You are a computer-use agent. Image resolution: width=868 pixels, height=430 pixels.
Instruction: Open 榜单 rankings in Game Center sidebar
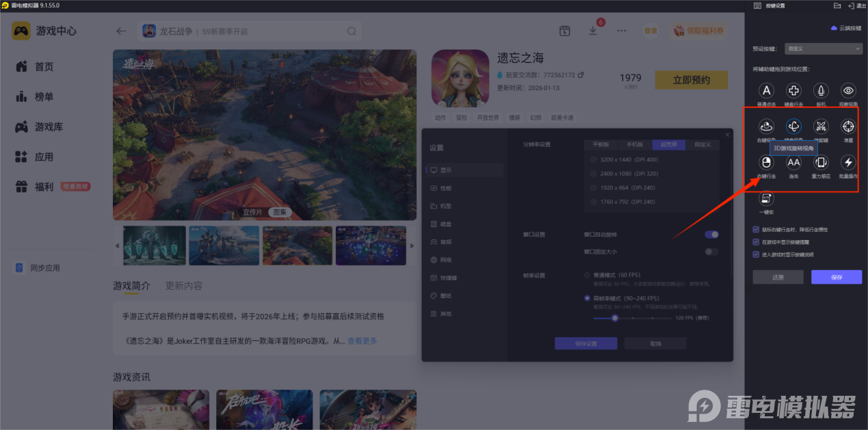44,97
